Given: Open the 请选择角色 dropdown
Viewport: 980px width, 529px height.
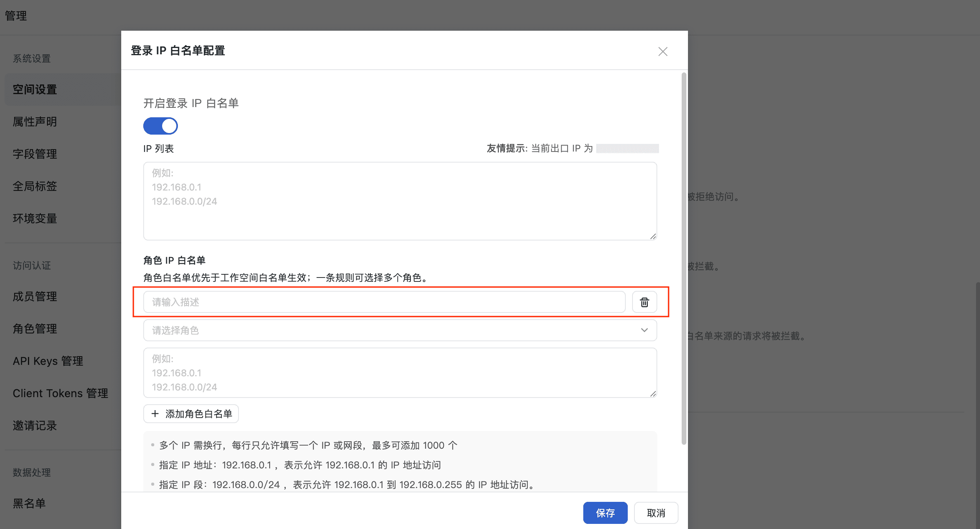Looking at the screenshot, I should [x=400, y=330].
